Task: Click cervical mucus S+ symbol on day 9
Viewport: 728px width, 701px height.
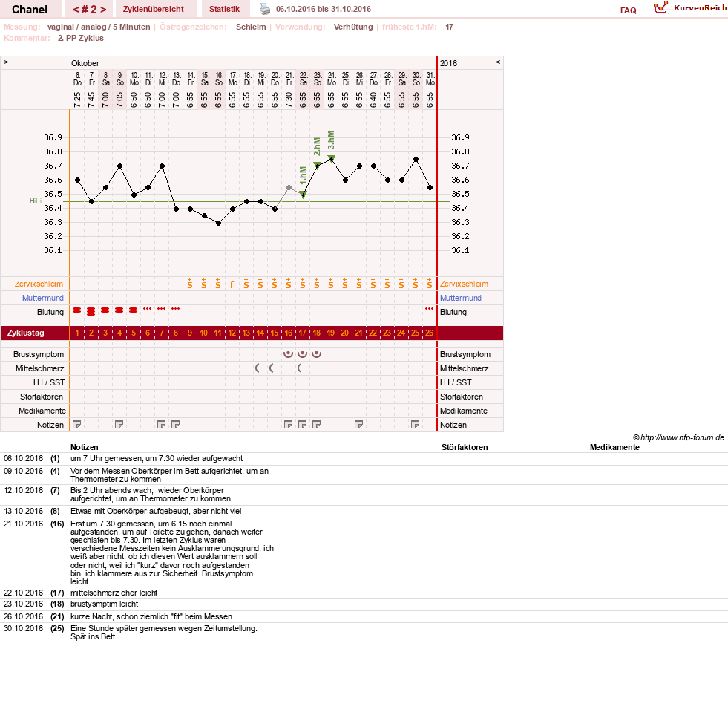Action: tap(190, 284)
